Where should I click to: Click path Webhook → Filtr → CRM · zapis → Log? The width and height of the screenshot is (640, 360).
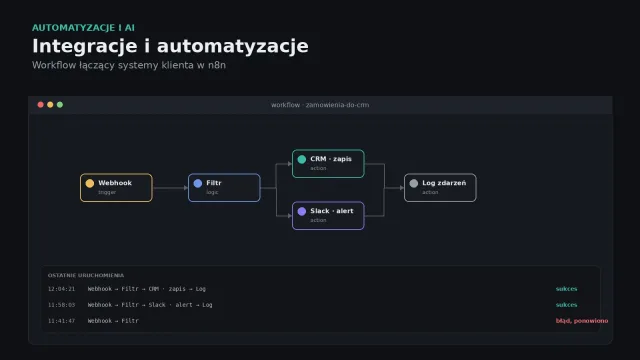(147, 289)
